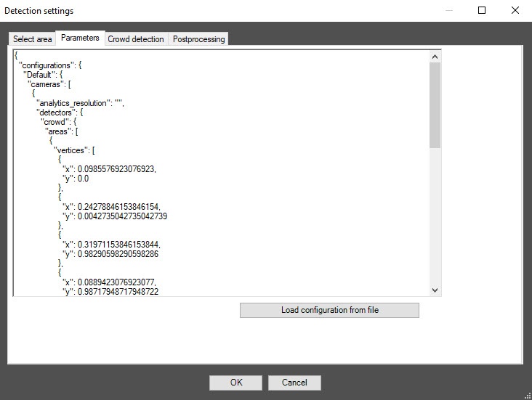Viewport: 532px width, 400px height.
Task: Click the "Default": { line
Action: 43,75
